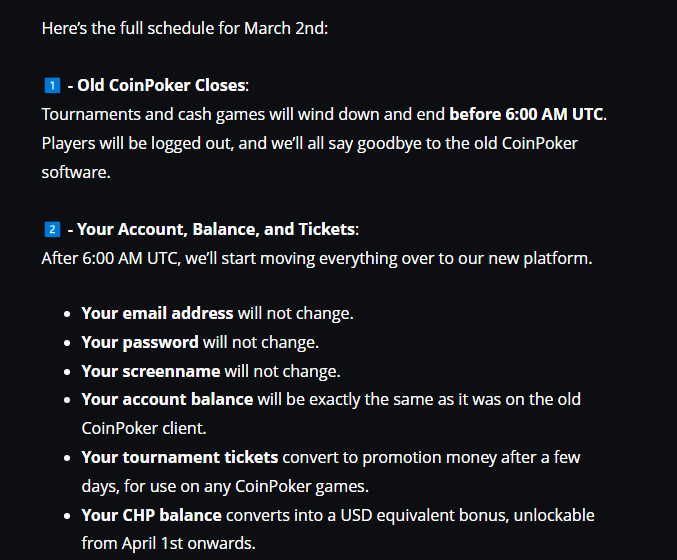
Task: Click the bullet beside "Your email address"
Action: [69, 314]
